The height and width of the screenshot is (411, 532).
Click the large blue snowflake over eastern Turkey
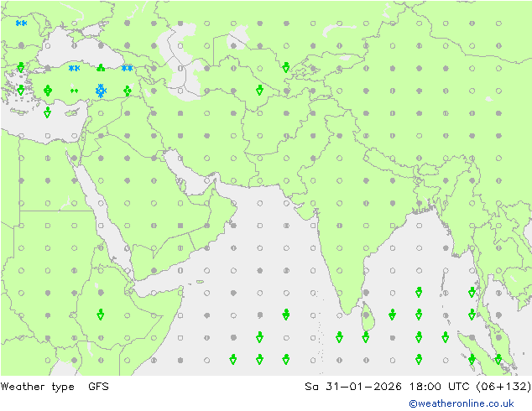point(101,91)
